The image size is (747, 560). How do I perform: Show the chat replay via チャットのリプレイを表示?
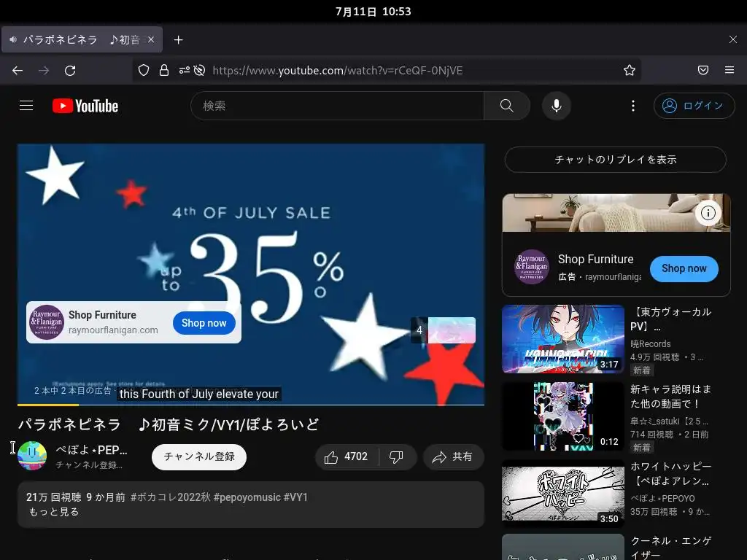coord(616,160)
